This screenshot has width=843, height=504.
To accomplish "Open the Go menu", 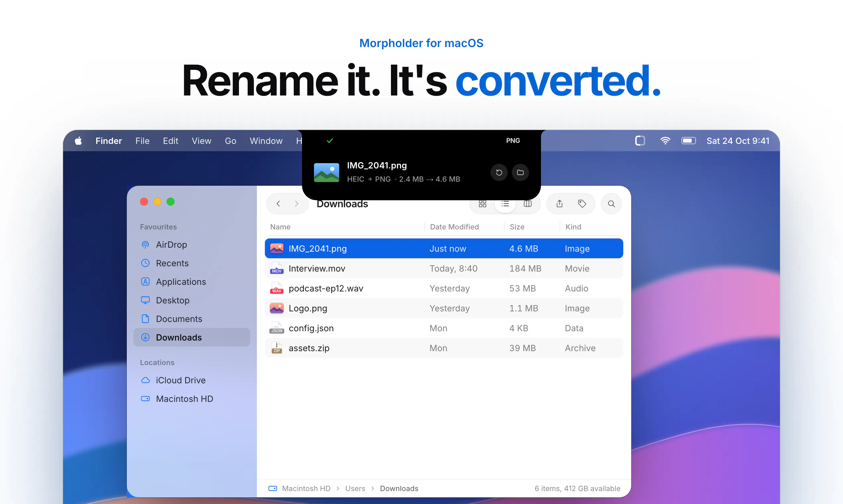I will pos(230,141).
